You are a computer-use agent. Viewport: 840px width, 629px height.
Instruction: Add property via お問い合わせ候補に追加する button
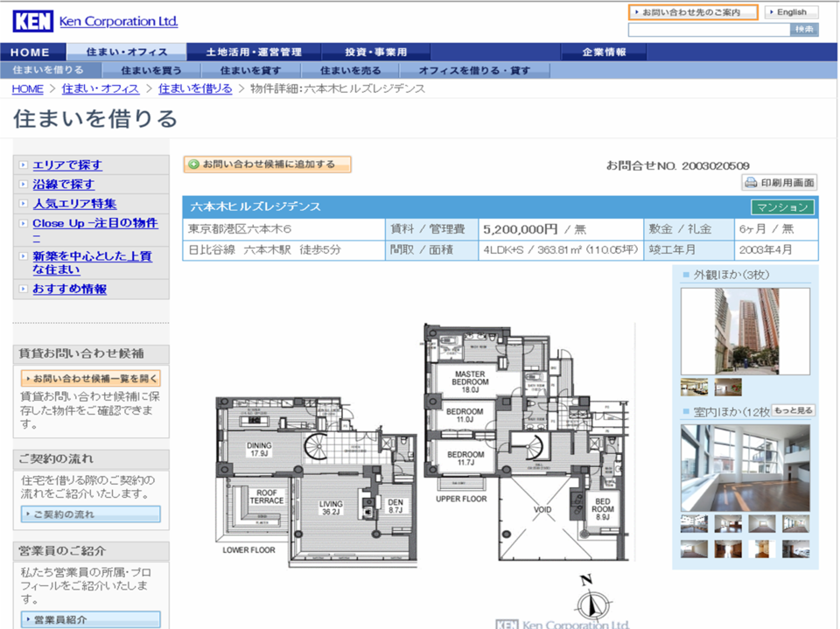click(x=268, y=164)
